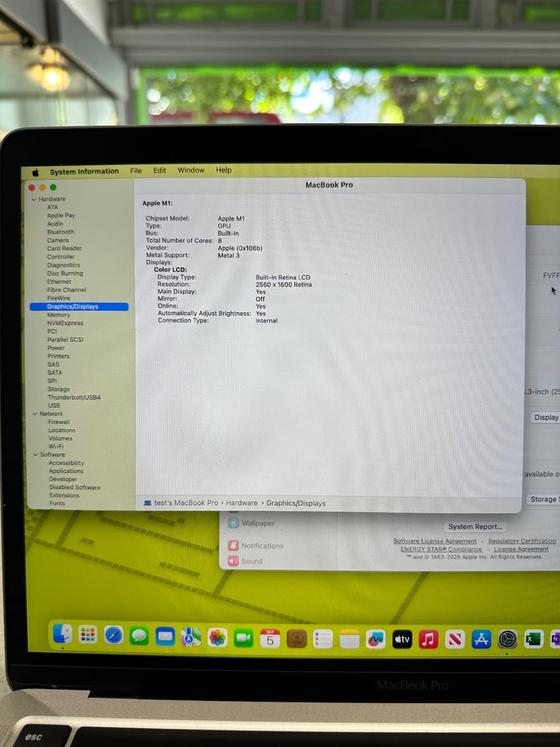Select the highlighted Graphics/Displays sidebar row
560x747 pixels.
pyautogui.click(x=79, y=306)
